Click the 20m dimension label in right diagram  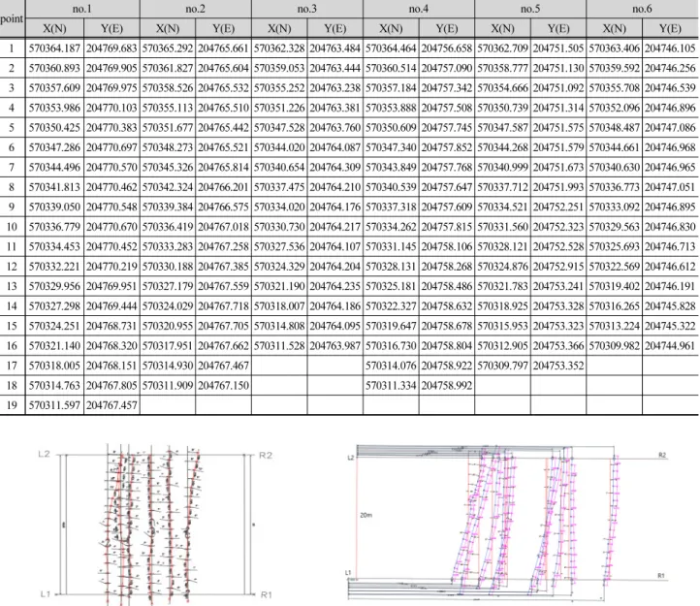[366, 516]
